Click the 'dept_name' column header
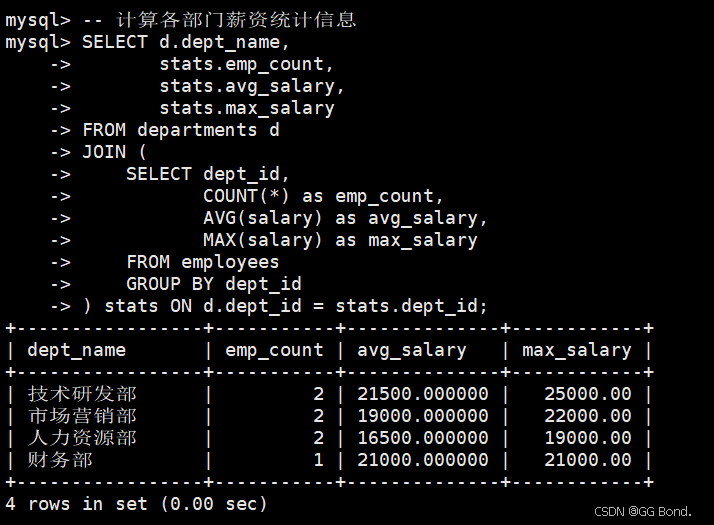This screenshot has width=714, height=525. pyautogui.click(x=76, y=350)
